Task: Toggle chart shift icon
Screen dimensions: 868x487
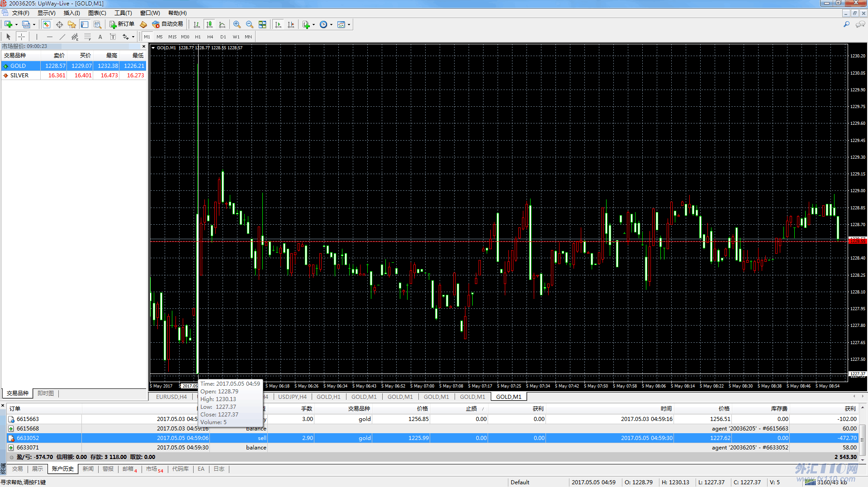Action: pos(291,24)
